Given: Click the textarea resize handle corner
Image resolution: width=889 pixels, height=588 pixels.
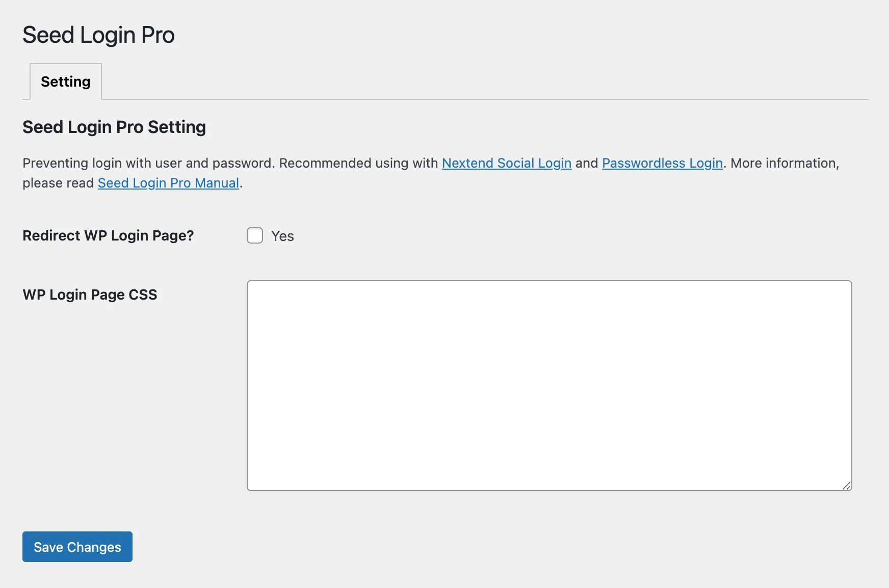Looking at the screenshot, I should click(x=846, y=486).
